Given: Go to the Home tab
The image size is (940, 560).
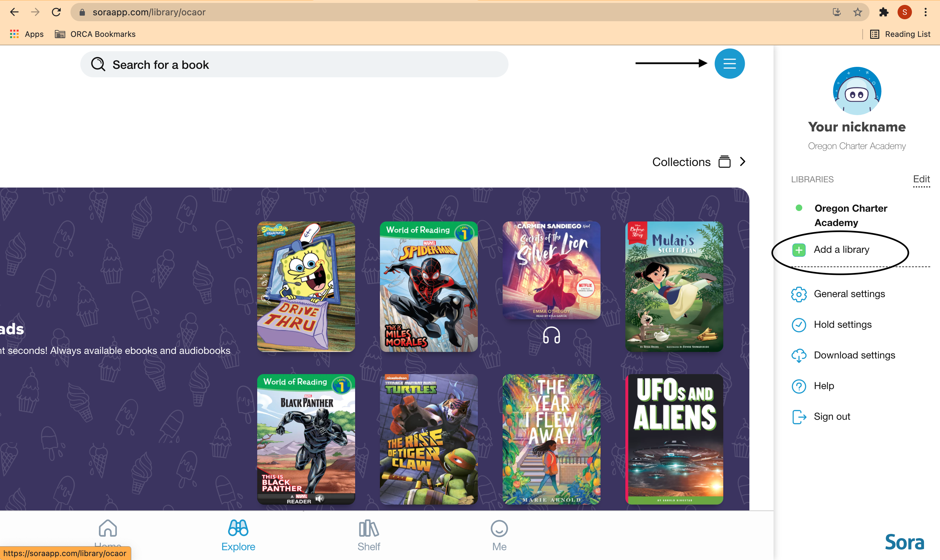Looking at the screenshot, I should click(x=108, y=535).
